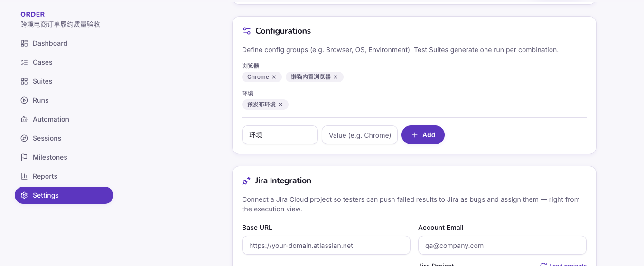Click the Reports bar chart icon

[x=24, y=176]
